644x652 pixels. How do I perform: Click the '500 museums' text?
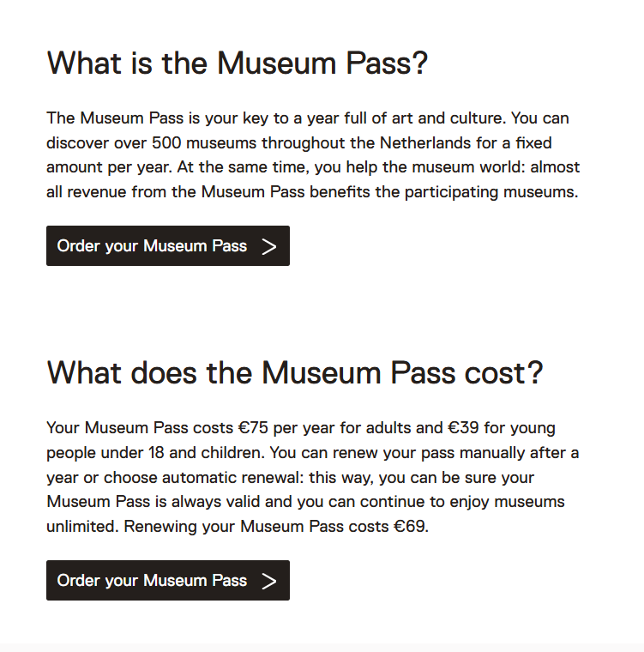click(x=204, y=142)
